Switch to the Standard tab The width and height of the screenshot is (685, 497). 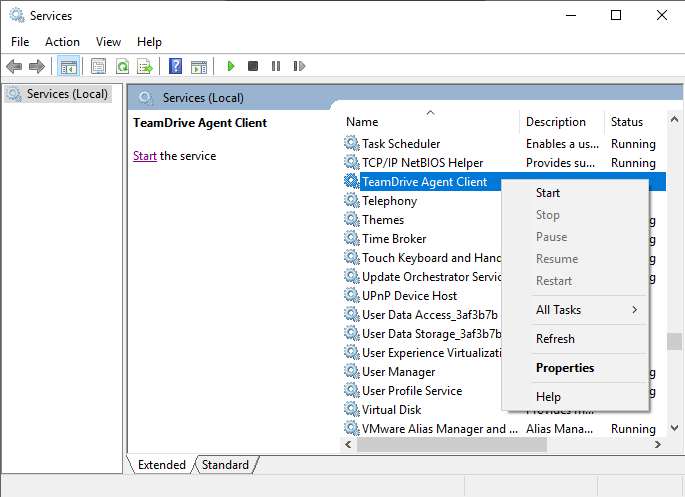[225, 465]
